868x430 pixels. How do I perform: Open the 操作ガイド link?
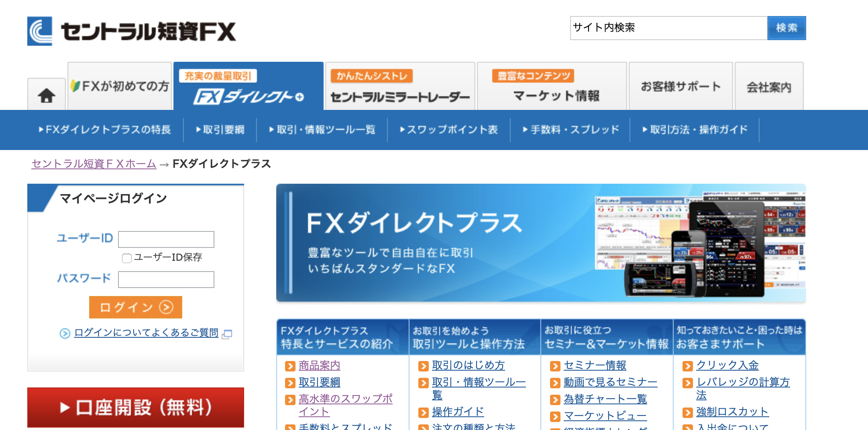pyautogui.click(x=458, y=412)
